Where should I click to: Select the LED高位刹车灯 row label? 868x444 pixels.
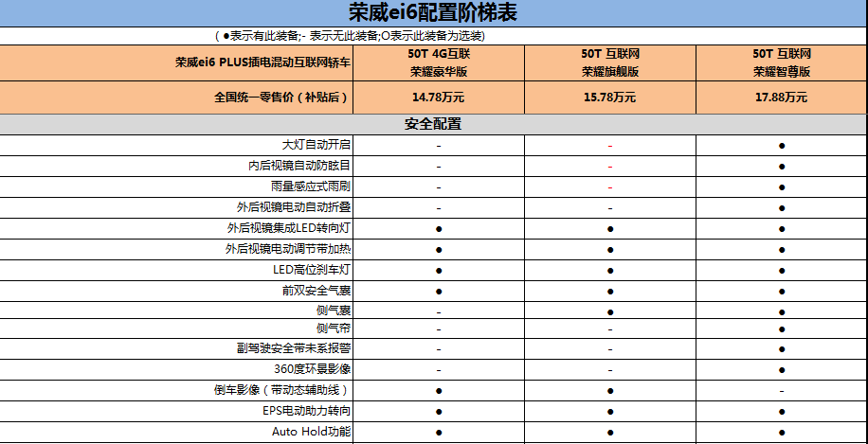pos(312,271)
